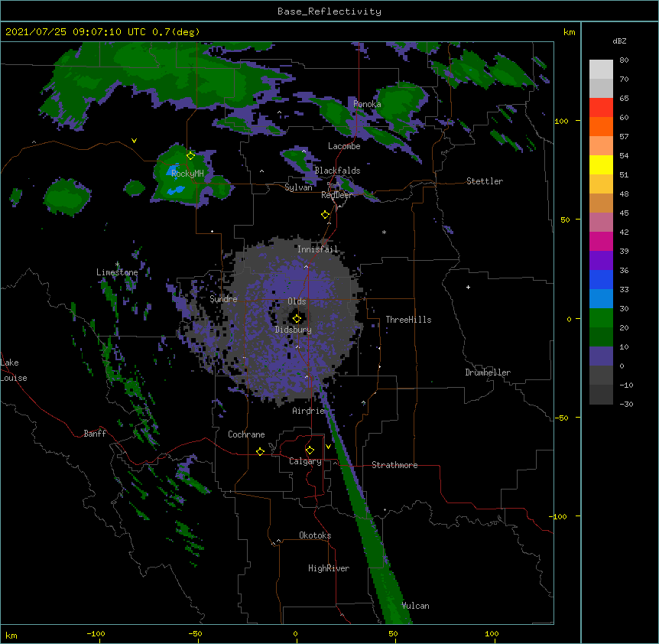Click the Calgary city label
The width and height of the screenshot is (659, 644).
click(305, 461)
